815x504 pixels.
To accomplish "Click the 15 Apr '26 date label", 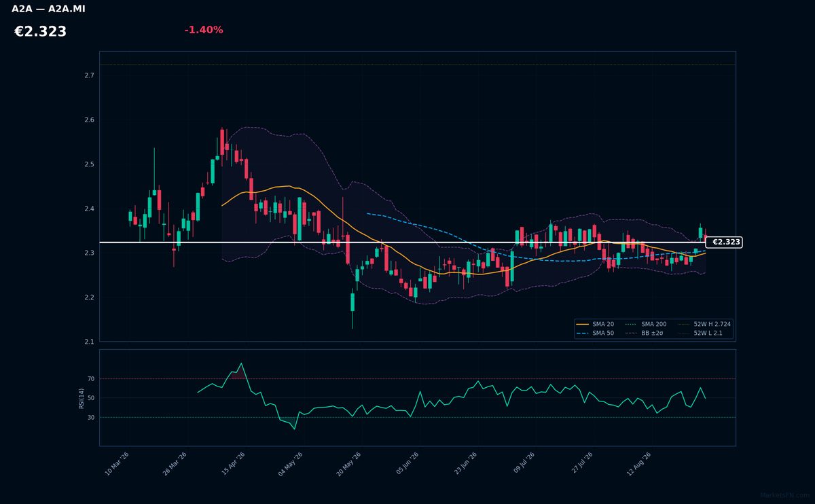I will click(x=232, y=464).
